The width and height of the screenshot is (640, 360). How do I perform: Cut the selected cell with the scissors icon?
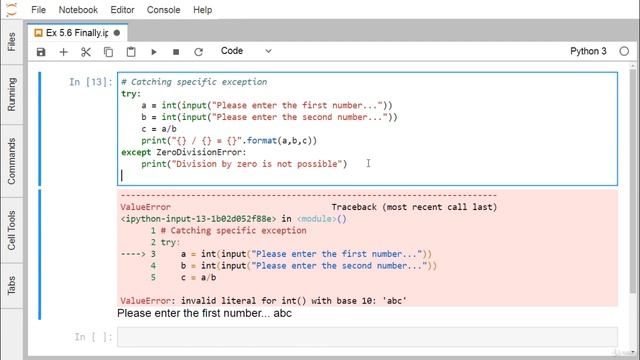86,52
